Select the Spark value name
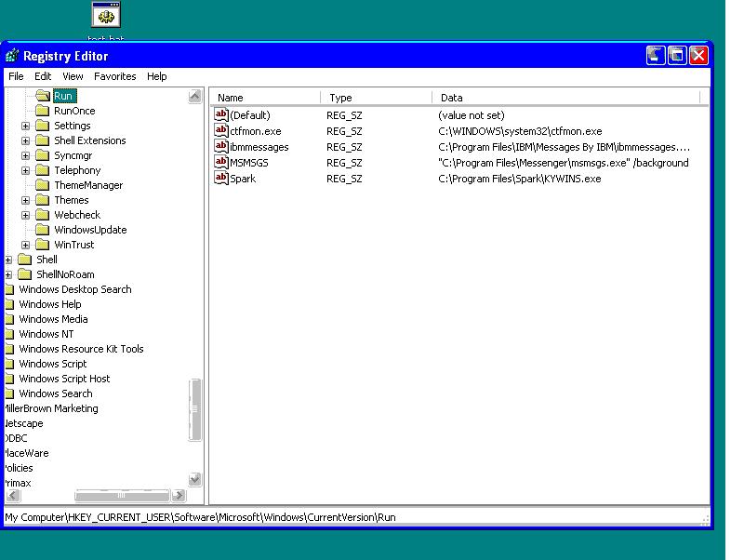Screen dimensions: 744x560 click(243, 179)
